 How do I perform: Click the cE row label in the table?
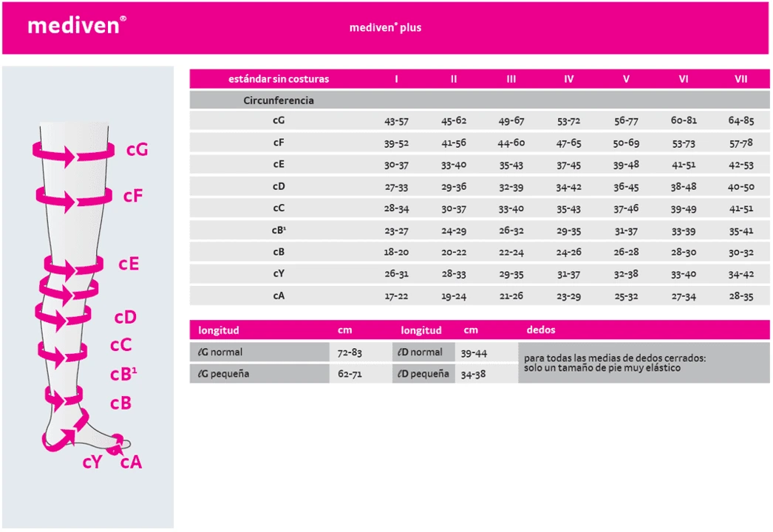tap(279, 164)
